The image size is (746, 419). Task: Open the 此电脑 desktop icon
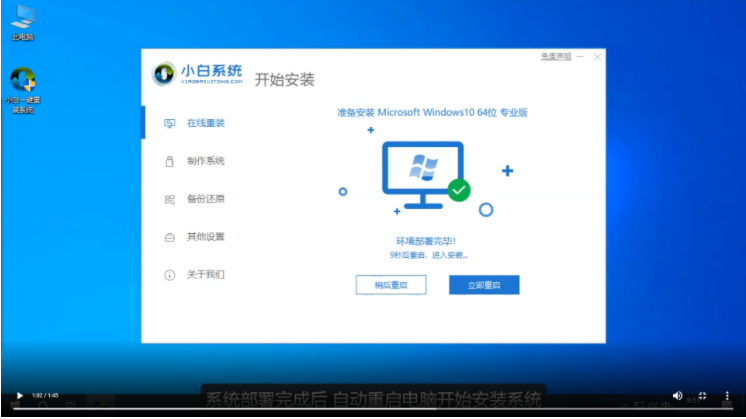coord(21,17)
